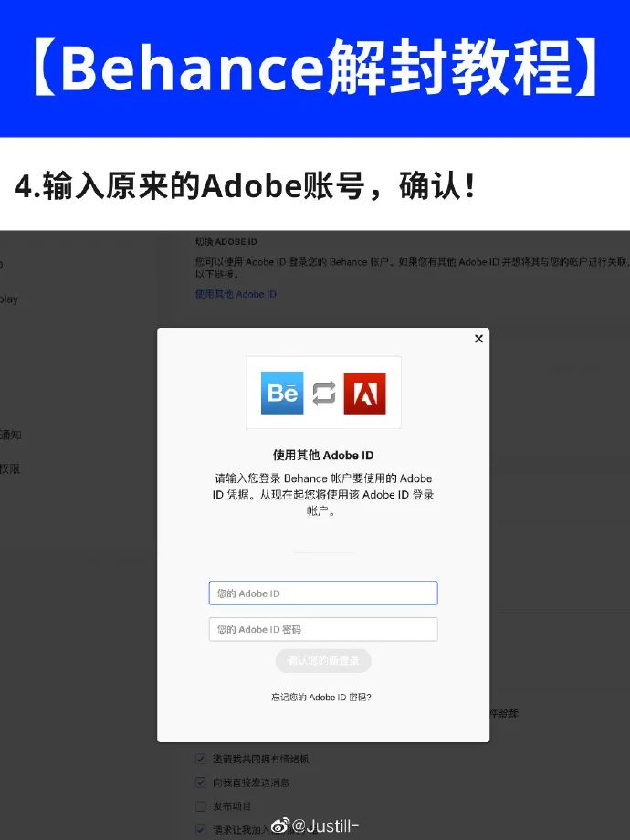This screenshot has height=840, width=630.
Task: Click the Behance Bē logo in the dialog
Action: [x=282, y=393]
